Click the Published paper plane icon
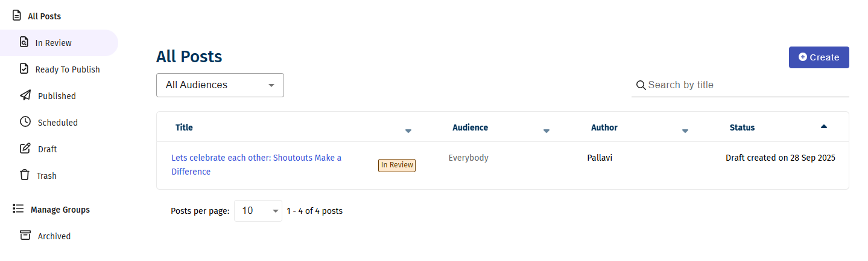 click(x=25, y=95)
